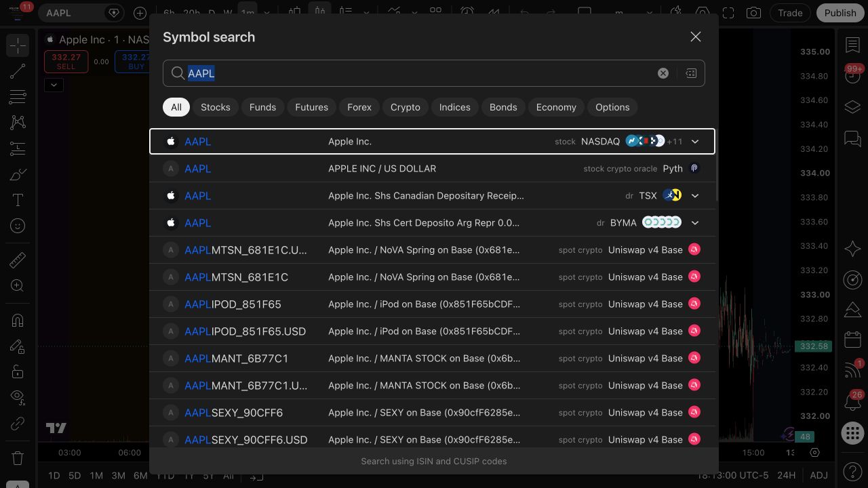
Task: Show Economy symbols only
Action: (556, 107)
